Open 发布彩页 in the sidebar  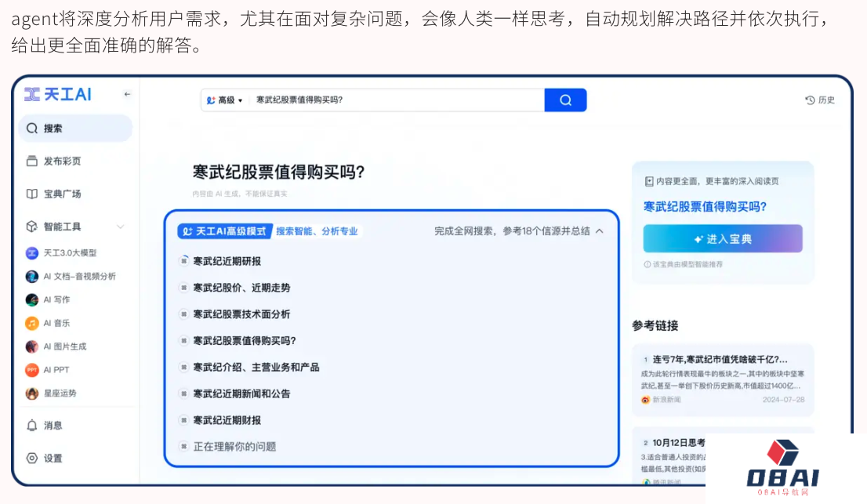point(62,161)
